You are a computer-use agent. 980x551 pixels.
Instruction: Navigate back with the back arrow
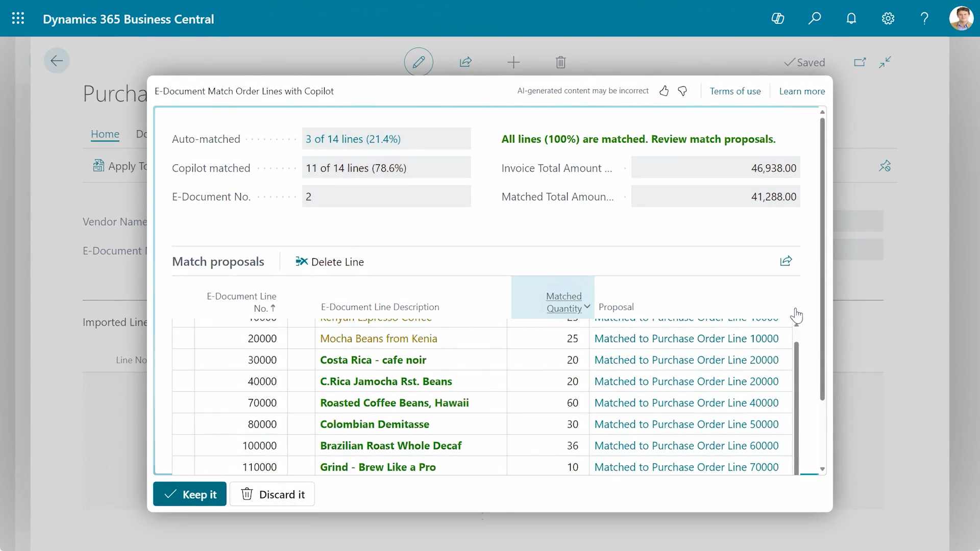coord(57,60)
